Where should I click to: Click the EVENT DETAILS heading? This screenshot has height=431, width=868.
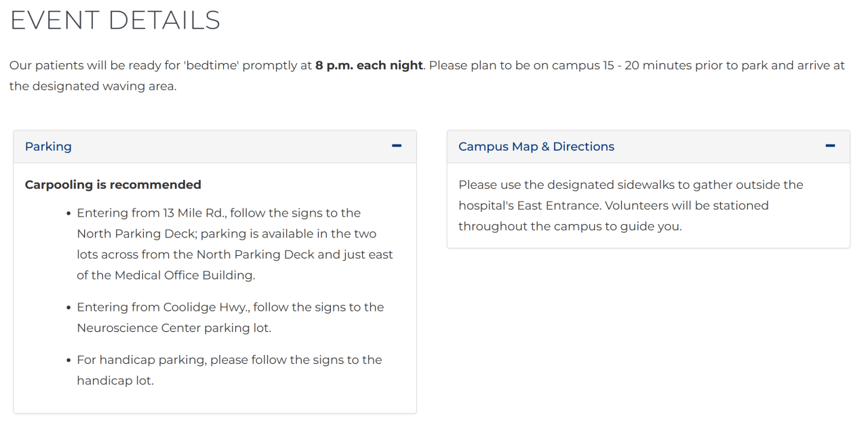pos(115,20)
